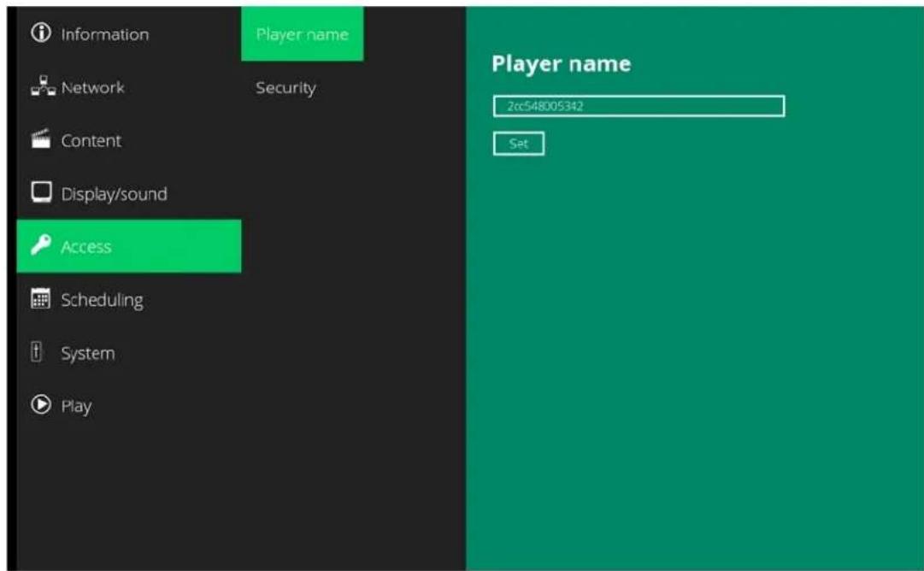Go to Network settings label
Image resolution: width=924 pixels, height=571 pixels.
coord(92,87)
